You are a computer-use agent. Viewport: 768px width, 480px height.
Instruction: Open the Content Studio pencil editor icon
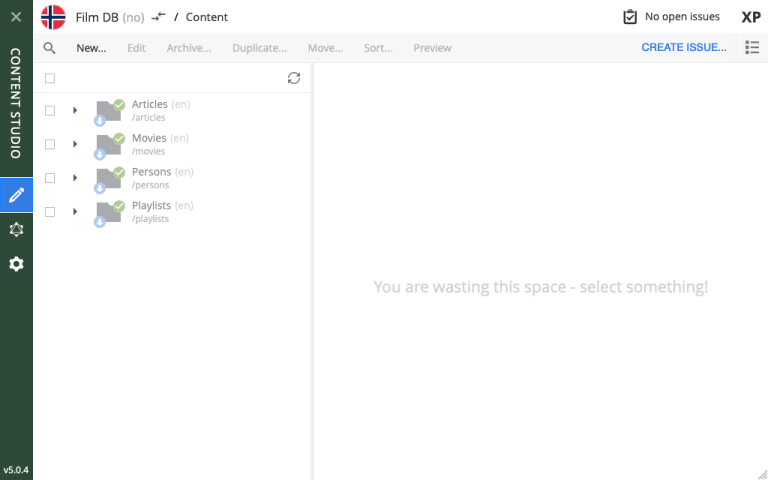click(x=16, y=195)
